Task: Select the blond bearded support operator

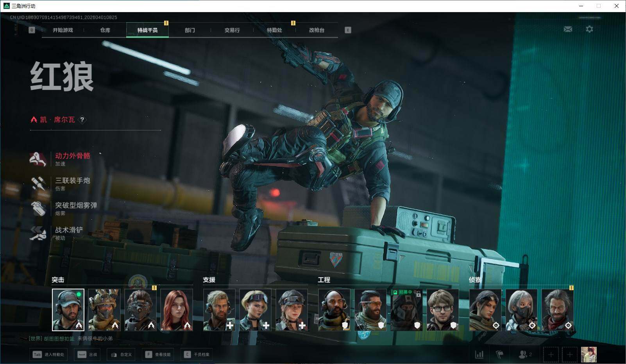Action: tap(219, 310)
